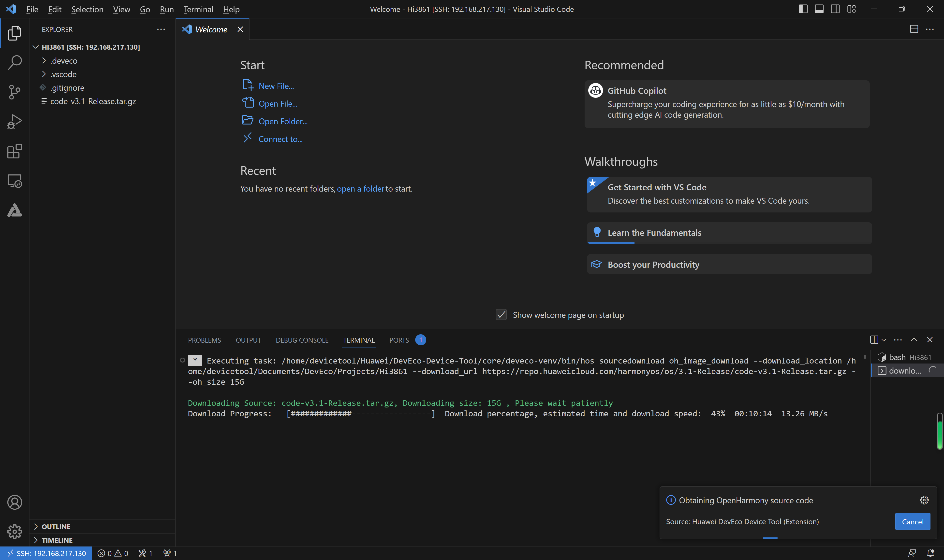The height and width of the screenshot is (560, 944).
Task: Expand the TIMELINE section
Action: [57, 540]
